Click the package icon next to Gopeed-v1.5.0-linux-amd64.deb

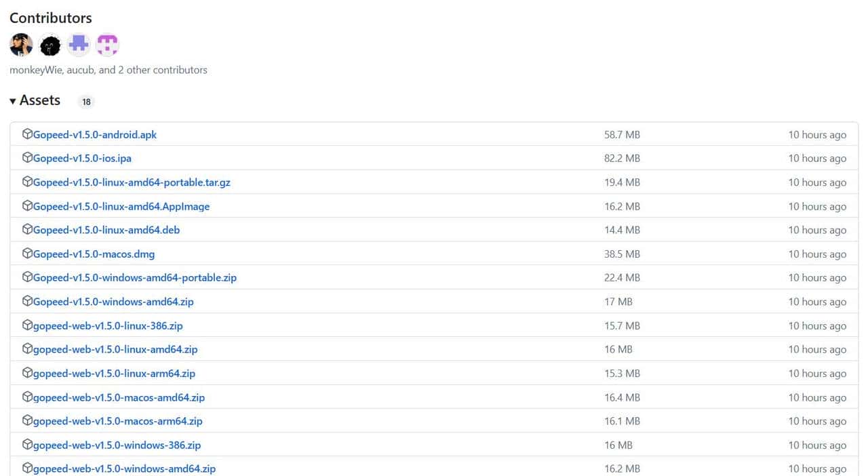[27, 230]
